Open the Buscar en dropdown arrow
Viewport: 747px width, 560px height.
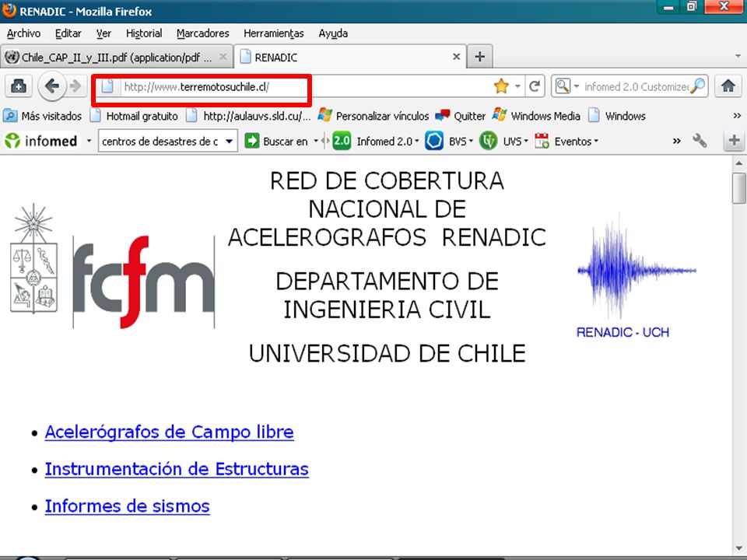(315, 141)
